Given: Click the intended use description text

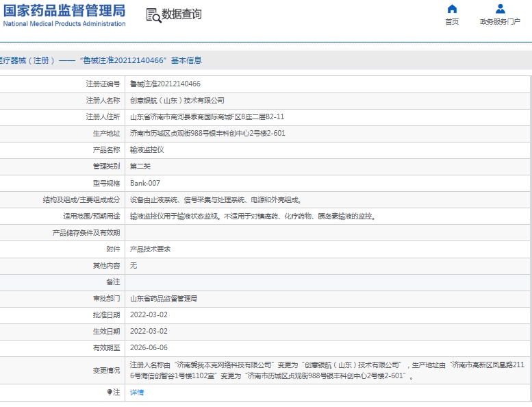Looking at the screenshot, I should 253,217.
